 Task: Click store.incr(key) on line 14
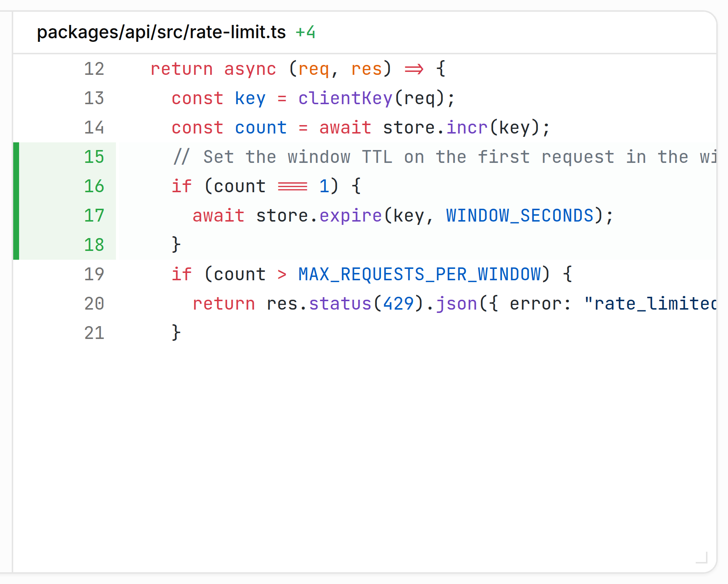point(461,128)
